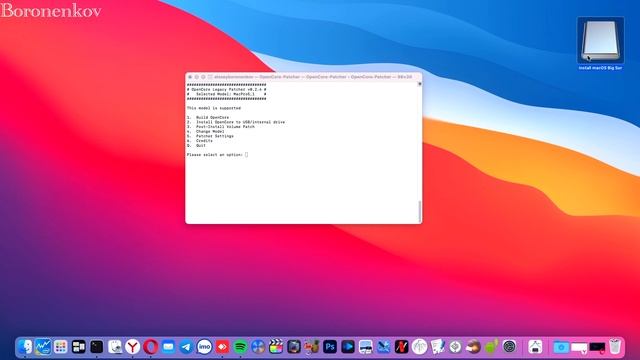The width and height of the screenshot is (640, 360).
Task: Open Photoshop from the Dock
Action: click(330, 347)
